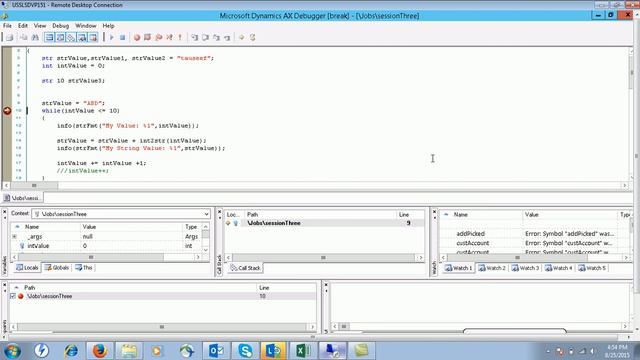640x360 pixels.
Task: Click the first step arrow icon after the exclamation mark
Action: point(194,38)
